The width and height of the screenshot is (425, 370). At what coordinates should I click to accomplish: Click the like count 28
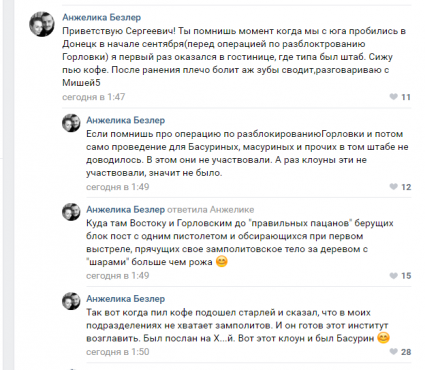click(x=406, y=352)
